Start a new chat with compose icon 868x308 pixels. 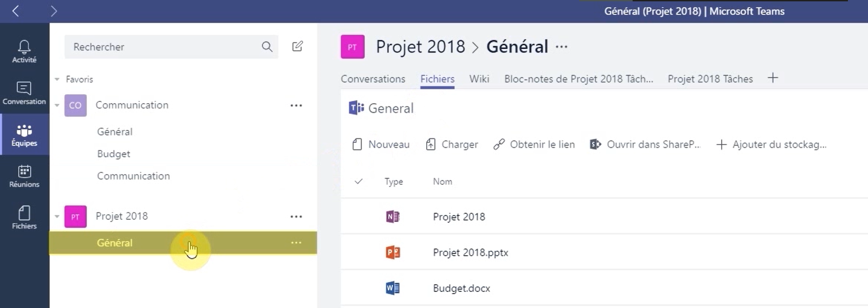297,46
